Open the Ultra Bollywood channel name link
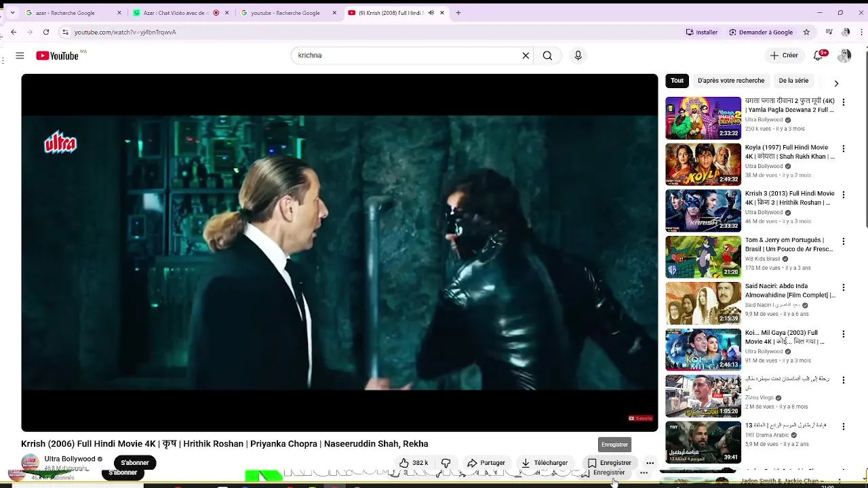This screenshot has width=868, height=488. pyautogui.click(x=70, y=459)
